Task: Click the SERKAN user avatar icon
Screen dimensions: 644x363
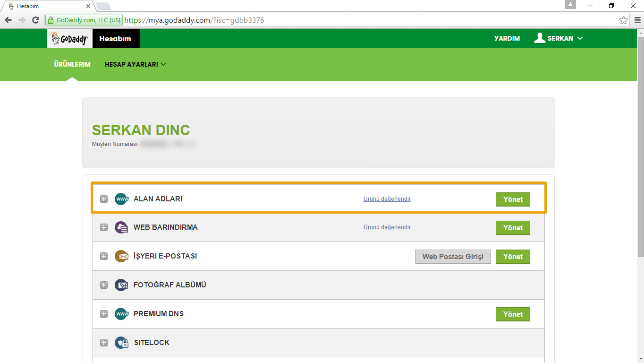Action: 540,38
